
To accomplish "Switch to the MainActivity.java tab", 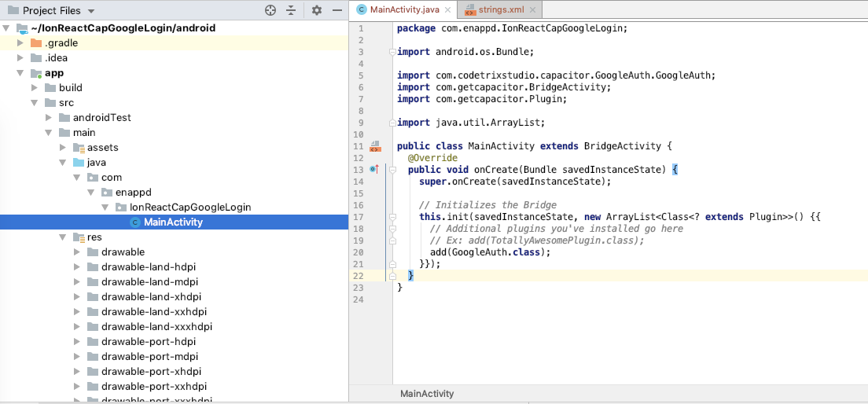I will [403, 9].
